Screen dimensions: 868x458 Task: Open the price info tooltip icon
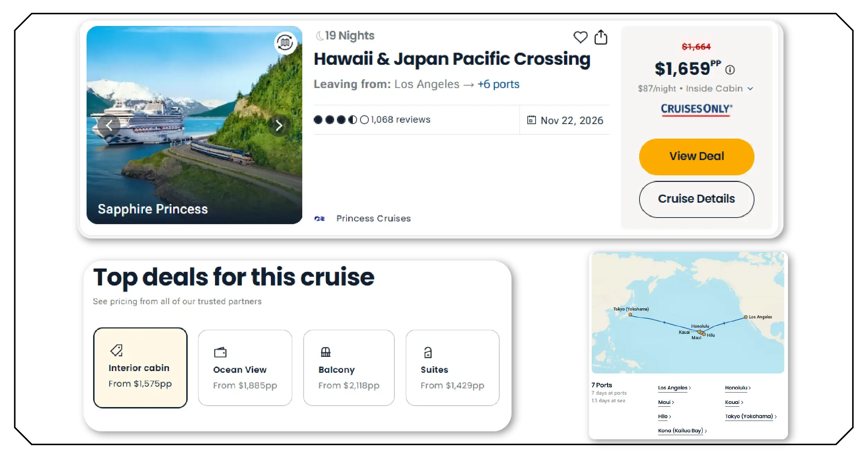[x=730, y=70]
